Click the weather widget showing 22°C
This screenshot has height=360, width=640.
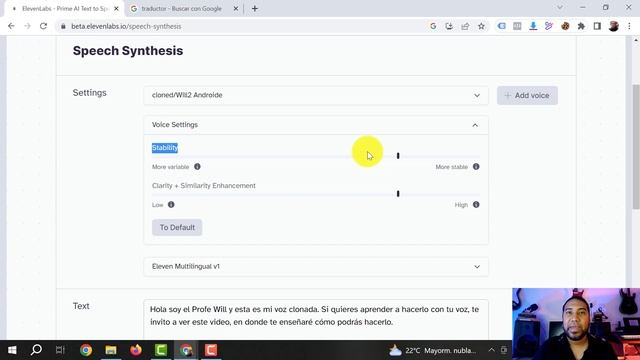click(433, 350)
